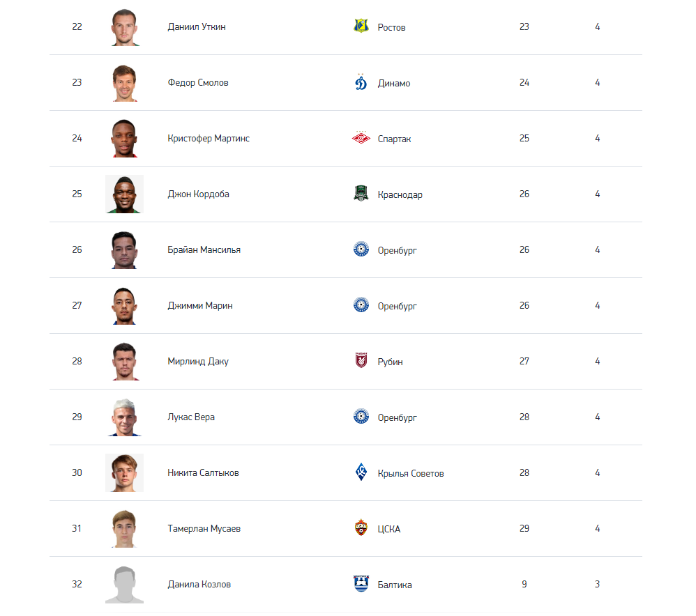The height and width of the screenshot is (616, 696).
Task: Click the Baltika club crest
Action: (x=361, y=584)
